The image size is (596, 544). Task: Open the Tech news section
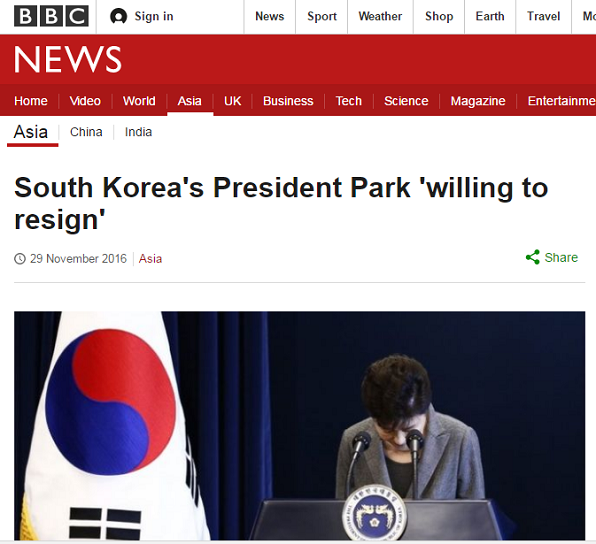(x=349, y=101)
